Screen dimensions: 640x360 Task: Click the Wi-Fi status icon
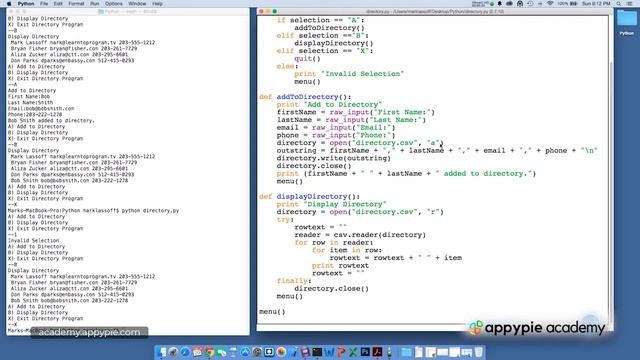(x=550, y=4)
